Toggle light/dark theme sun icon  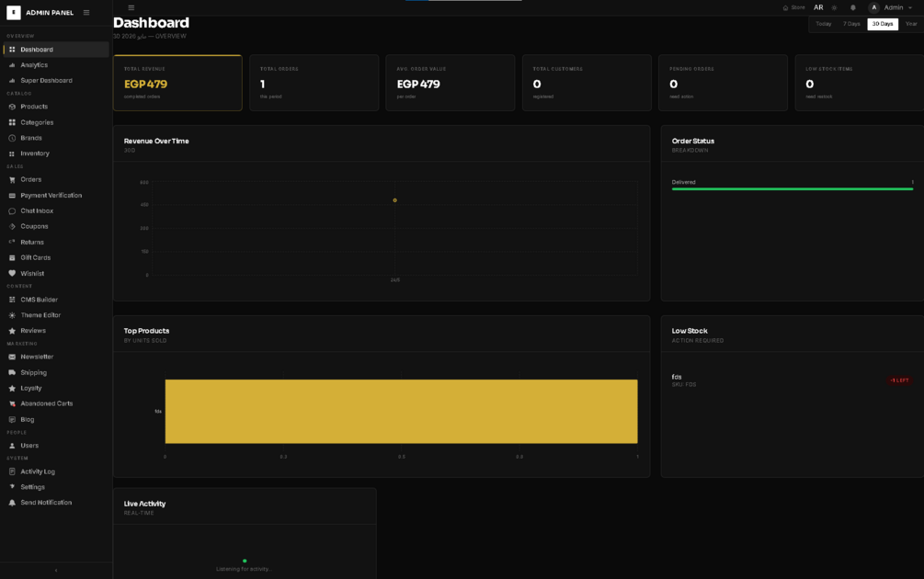click(834, 7)
